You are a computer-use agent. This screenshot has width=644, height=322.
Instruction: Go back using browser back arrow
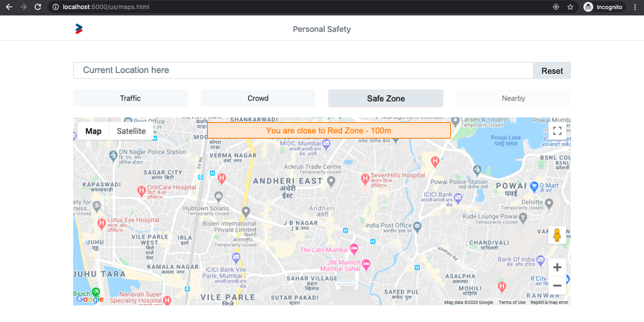(9, 7)
